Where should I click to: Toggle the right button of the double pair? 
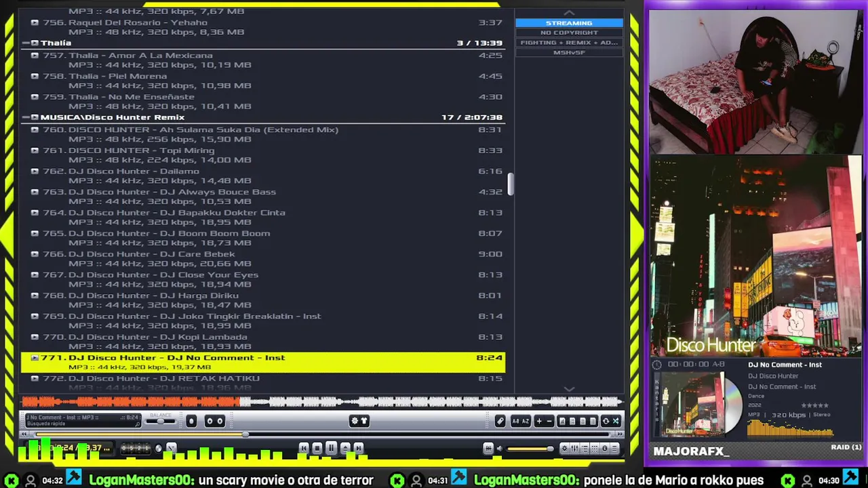tap(220, 422)
